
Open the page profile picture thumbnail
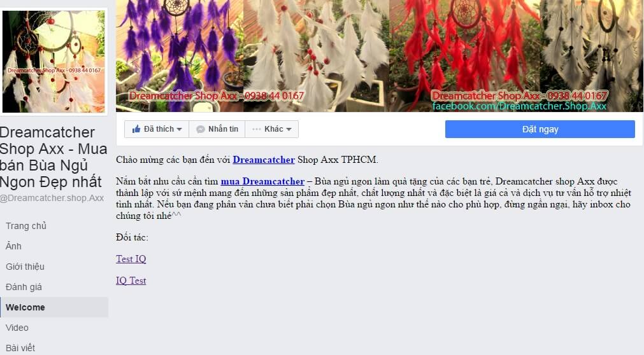pyautogui.click(x=54, y=62)
